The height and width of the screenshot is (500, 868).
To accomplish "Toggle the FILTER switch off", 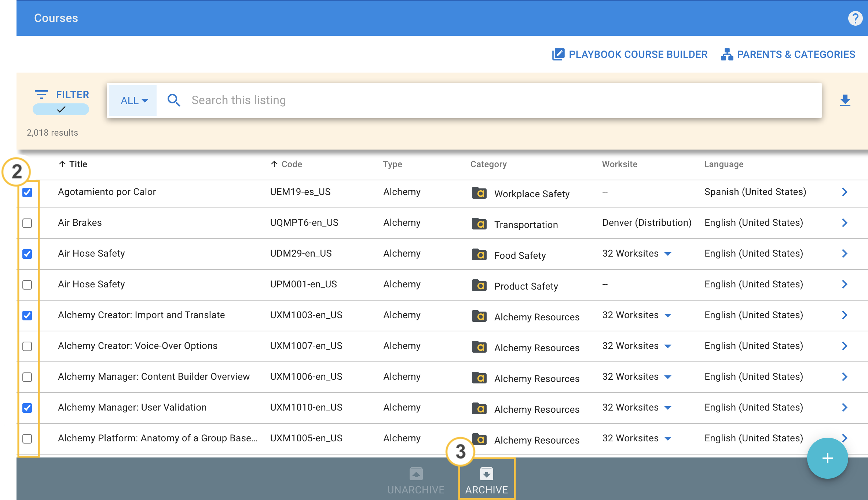I will tap(61, 109).
